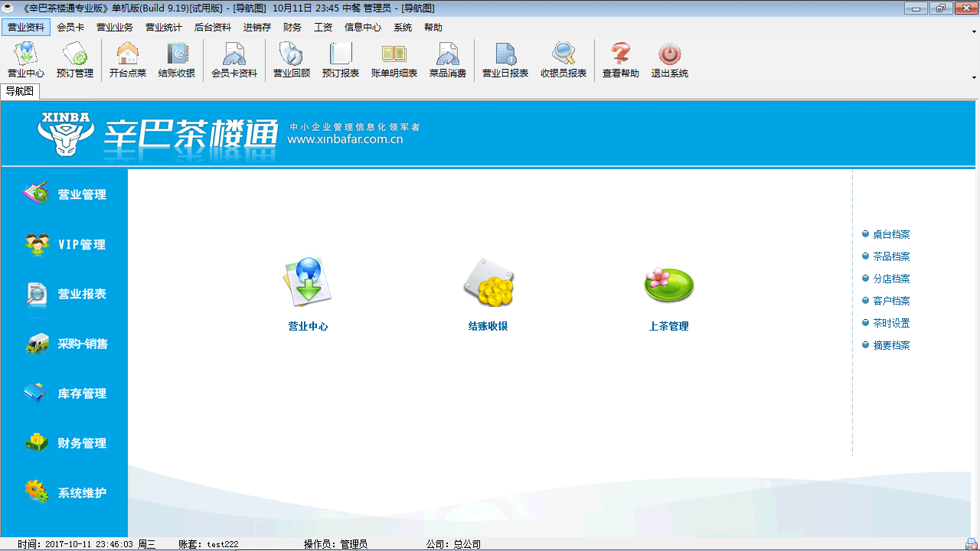The width and height of the screenshot is (980, 551).
Task: Switch to the 导航图 tab
Action: [x=20, y=91]
